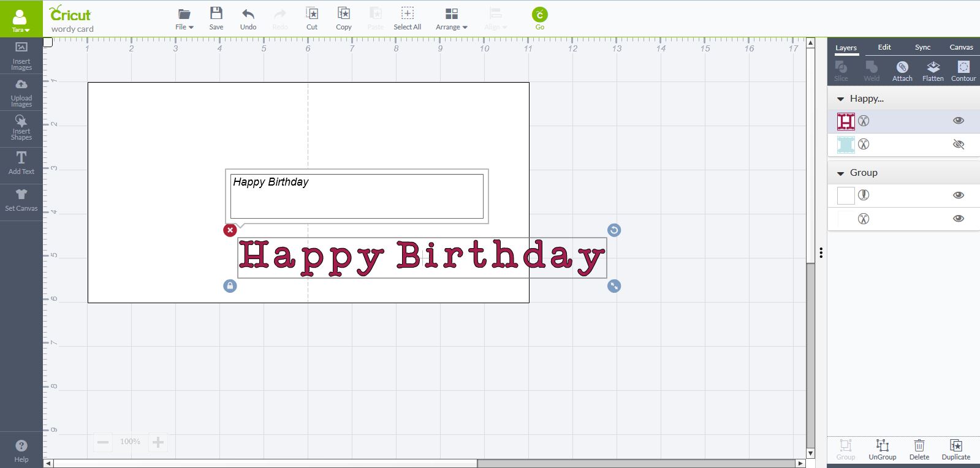This screenshot has width=980, height=468.
Task: Open Insert Shapes tool
Action: click(21, 129)
